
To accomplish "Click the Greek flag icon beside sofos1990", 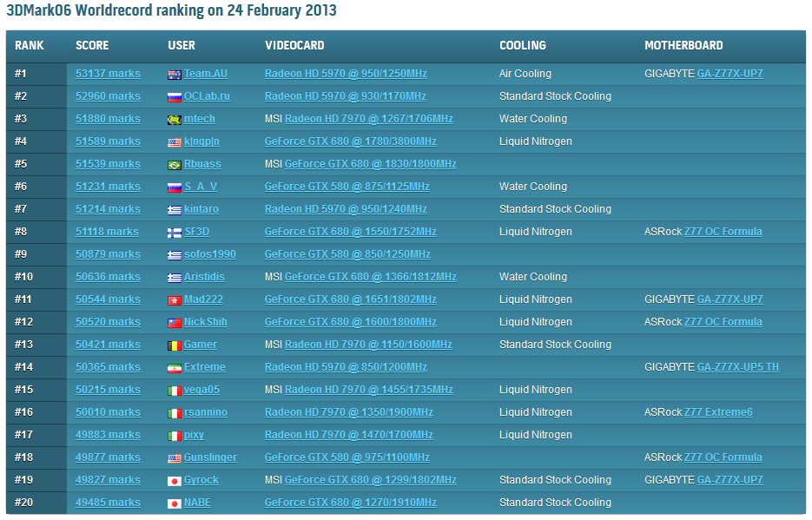I will (x=174, y=255).
